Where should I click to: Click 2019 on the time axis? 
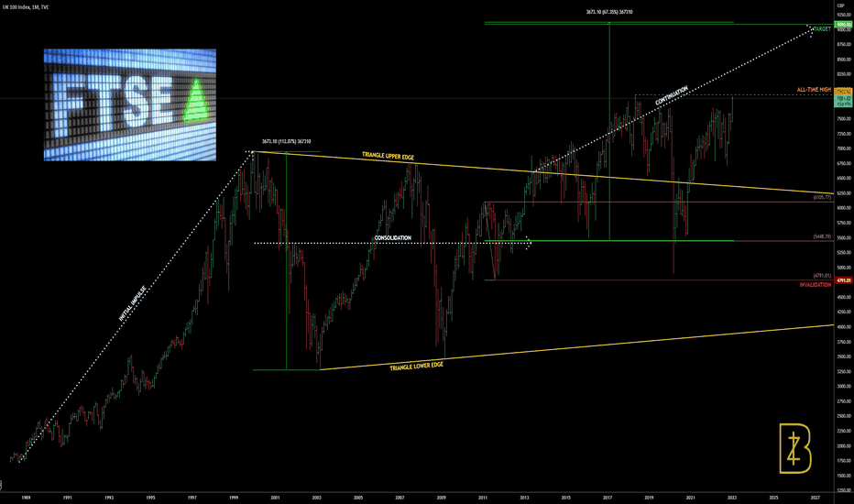[x=650, y=498]
